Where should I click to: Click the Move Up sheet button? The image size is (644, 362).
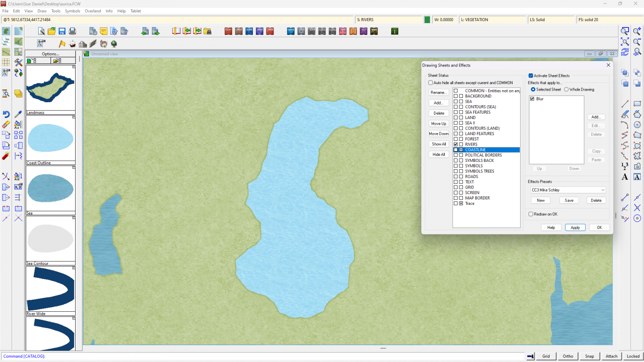tap(439, 123)
